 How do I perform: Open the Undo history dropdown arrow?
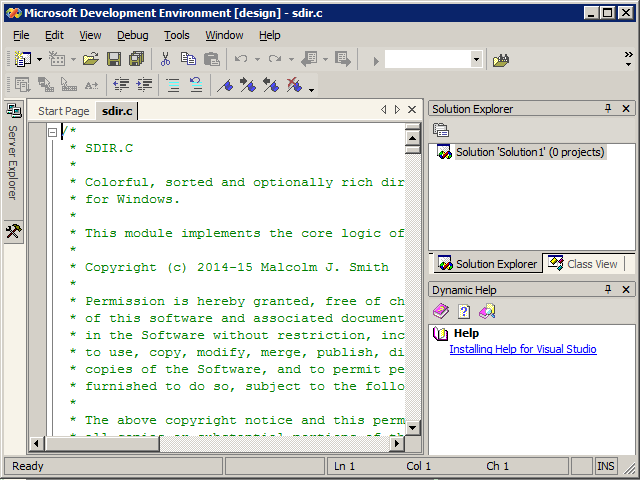point(257,60)
